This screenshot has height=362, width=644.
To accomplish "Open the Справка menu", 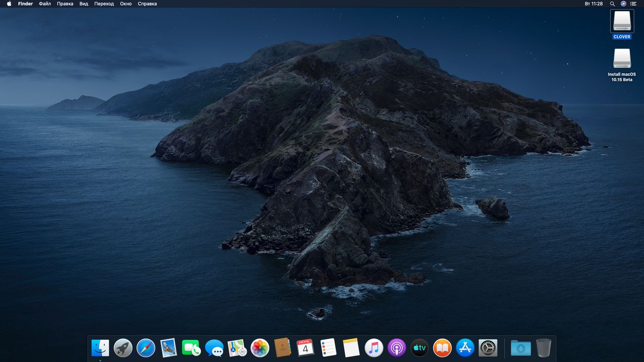I will (x=147, y=3).
